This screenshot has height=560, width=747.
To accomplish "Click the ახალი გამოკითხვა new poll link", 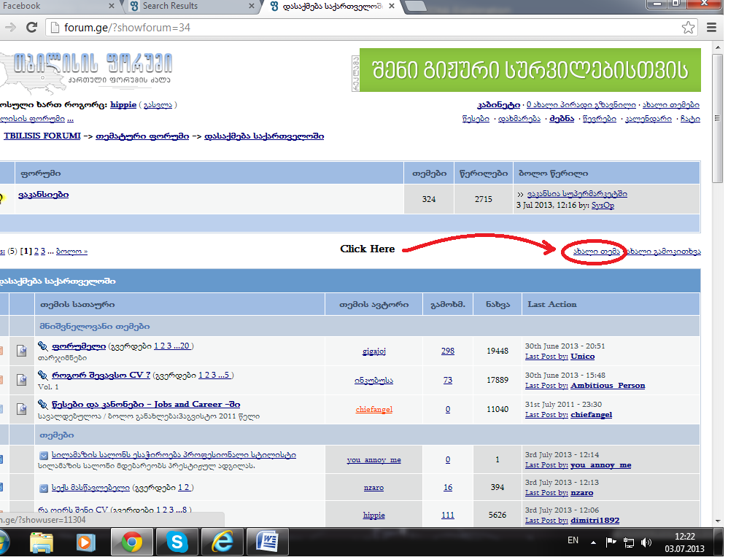I will click(x=662, y=251).
